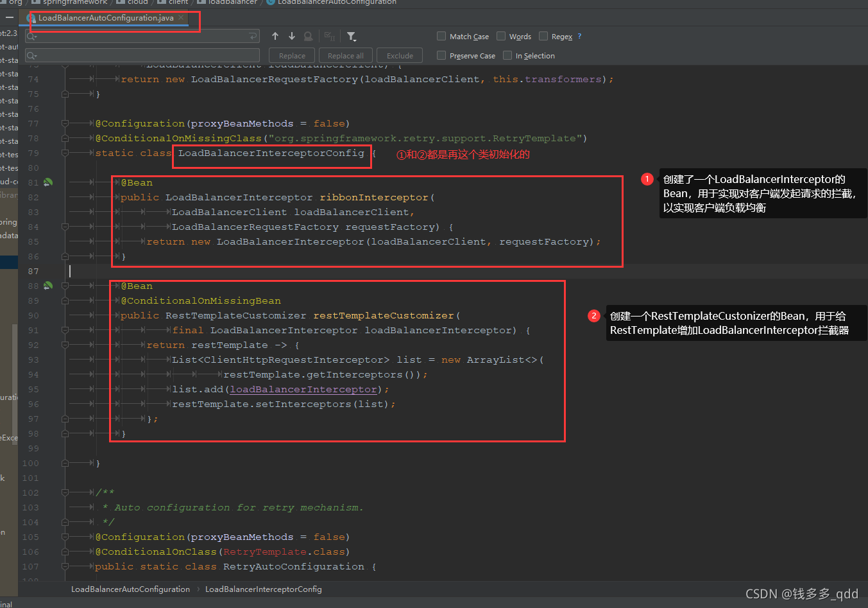This screenshot has height=608, width=868.
Task: Tick the Preserve Case checkbox
Action: (441, 55)
